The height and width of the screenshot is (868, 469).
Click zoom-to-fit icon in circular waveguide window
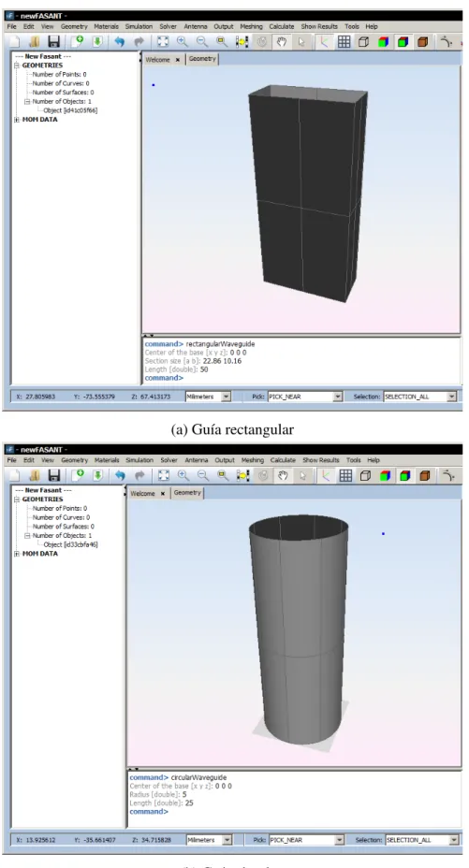[164, 475]
